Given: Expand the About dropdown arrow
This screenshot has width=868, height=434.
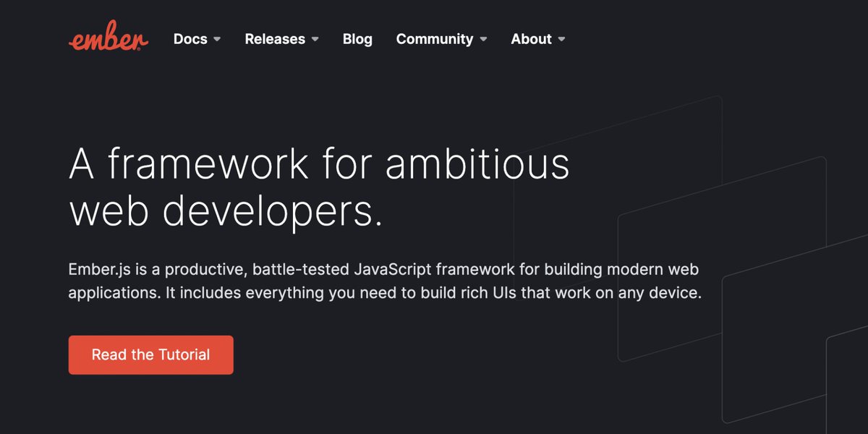Looking at the screenshot, I should coord(561,40).
